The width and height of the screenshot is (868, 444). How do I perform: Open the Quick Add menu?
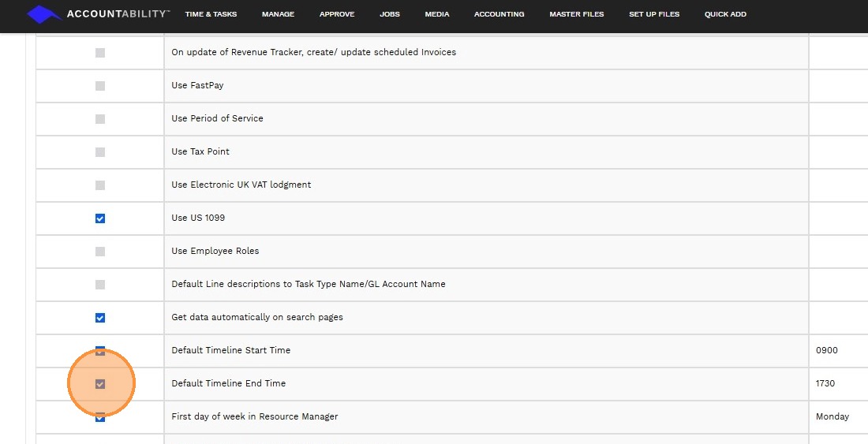pyautogui.click(x=725, y=14)
